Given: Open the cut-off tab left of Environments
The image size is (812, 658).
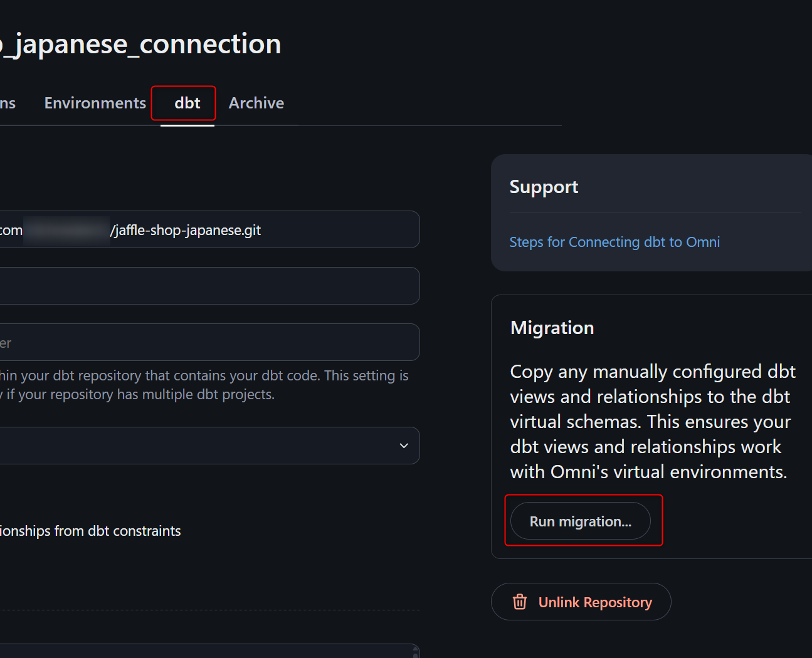Looking at the screenshot, I should click(8, 103).
